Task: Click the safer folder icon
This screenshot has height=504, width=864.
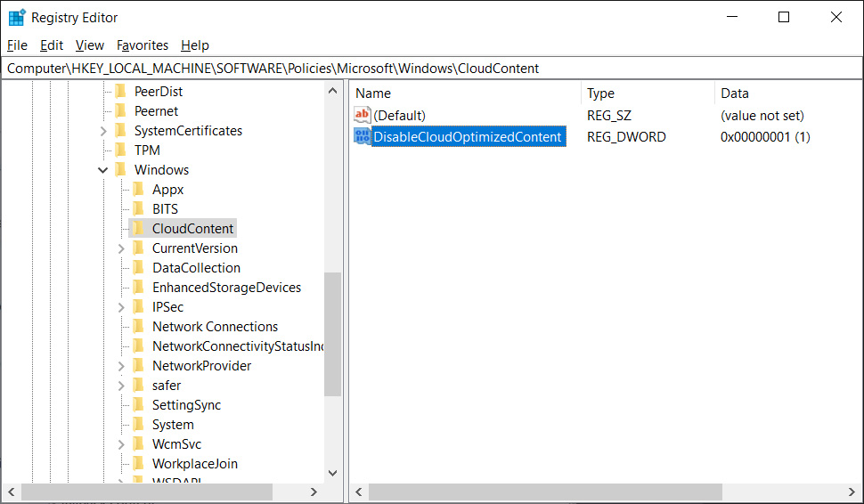Action: pyautogui.click(x=139, y=385)
